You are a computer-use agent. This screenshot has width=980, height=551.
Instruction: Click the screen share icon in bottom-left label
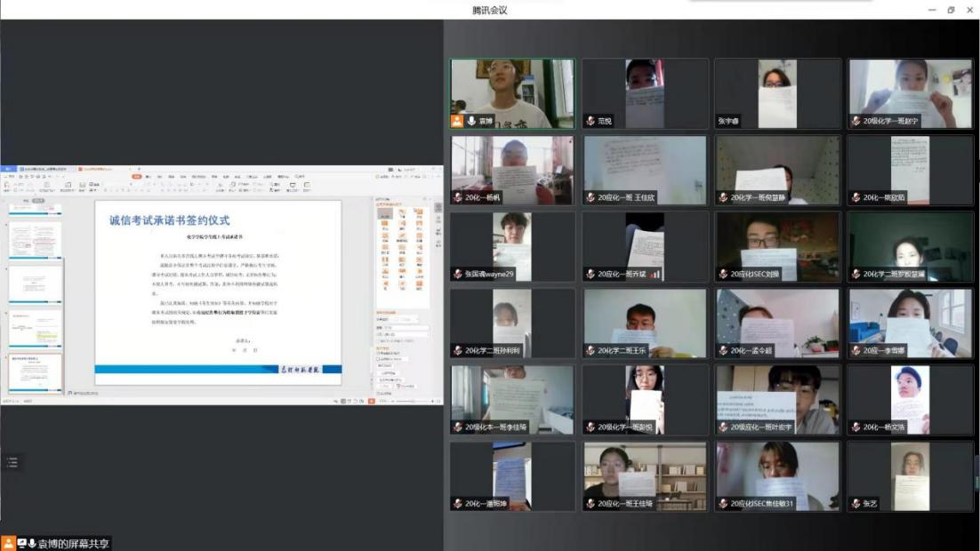20,543
